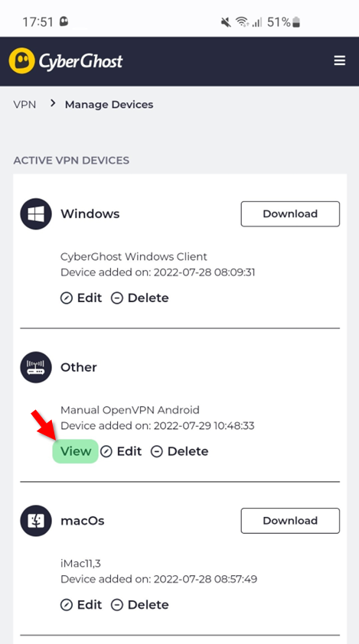Download the macOs client
Screen dimensions: 359x644
(290, 520)
